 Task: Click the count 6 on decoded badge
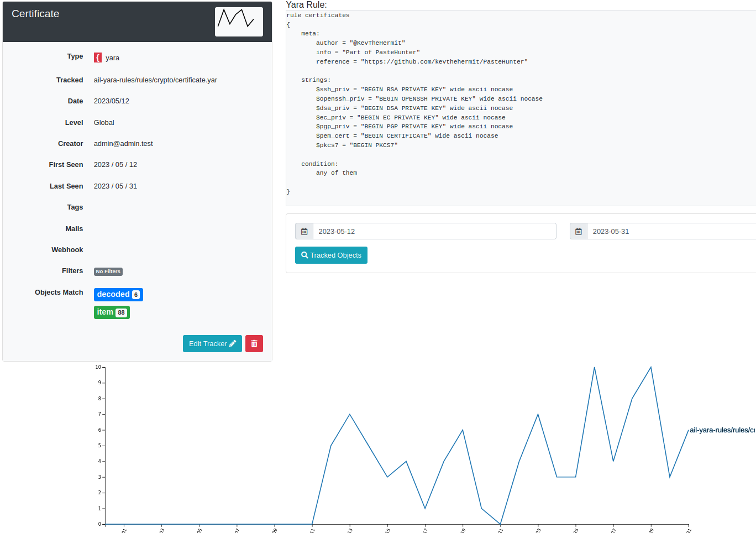136,295
